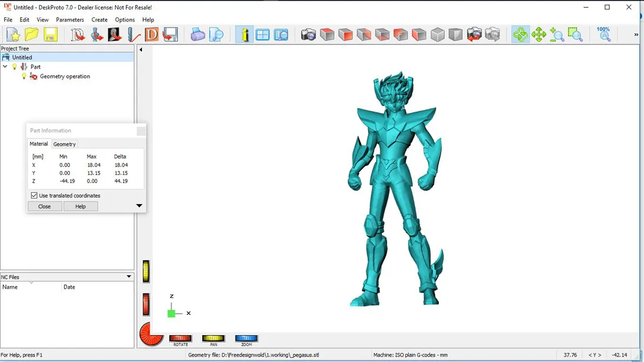The width and height of the screenshot is (644, 362).
Task: Select the Geometry operation tree item
Action: 65,76
